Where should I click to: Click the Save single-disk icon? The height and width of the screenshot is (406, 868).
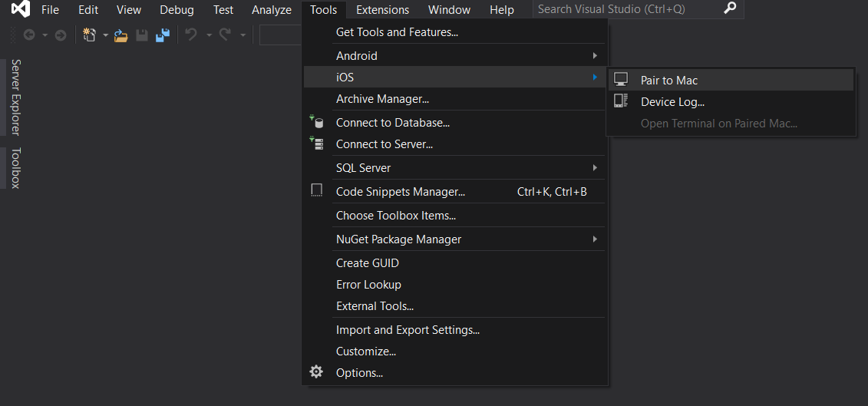pos(142,35)
